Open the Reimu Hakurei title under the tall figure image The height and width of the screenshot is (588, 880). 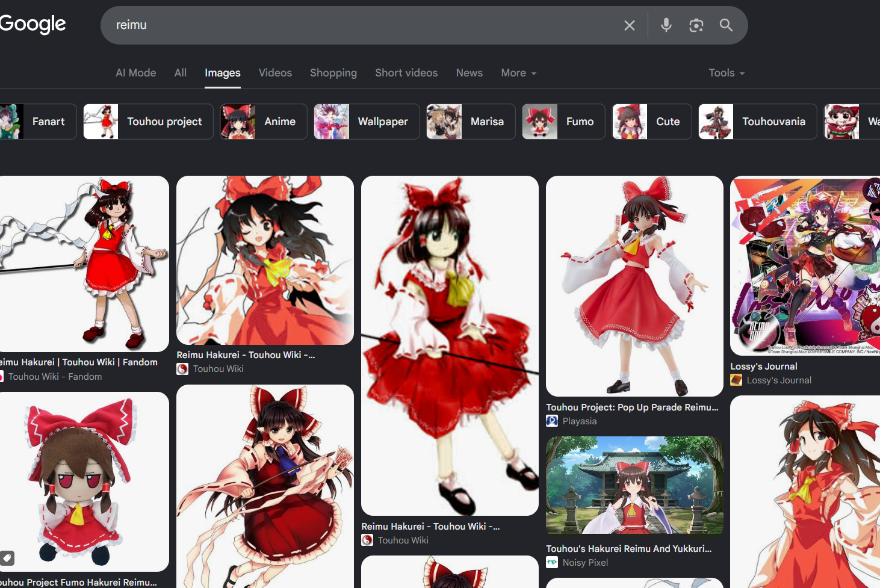430,527
